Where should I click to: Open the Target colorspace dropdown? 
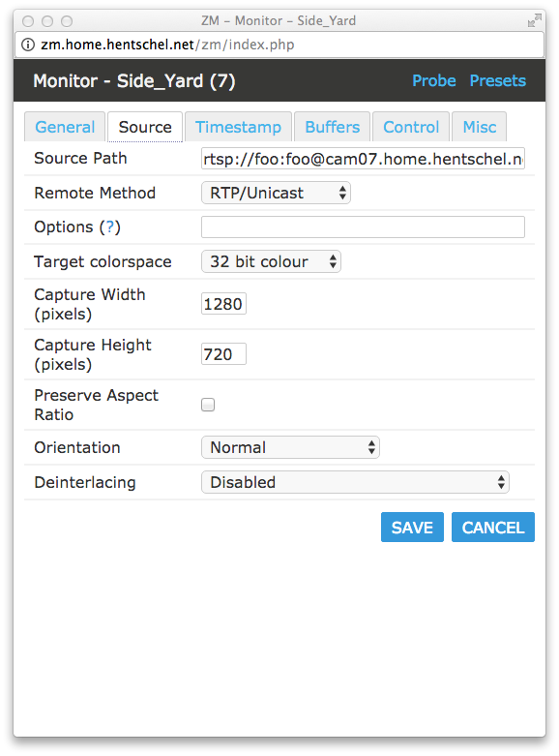pos(271,261)
